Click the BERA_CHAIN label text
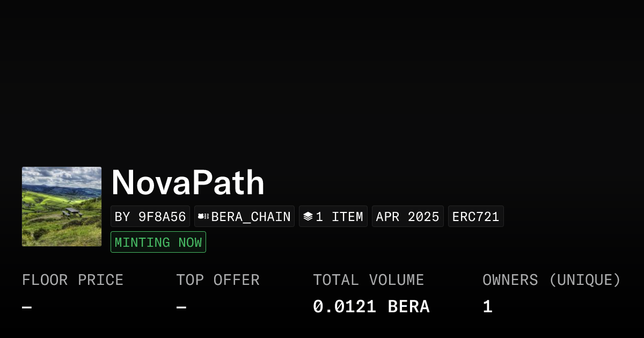644x338 pixels. [251, 217]
